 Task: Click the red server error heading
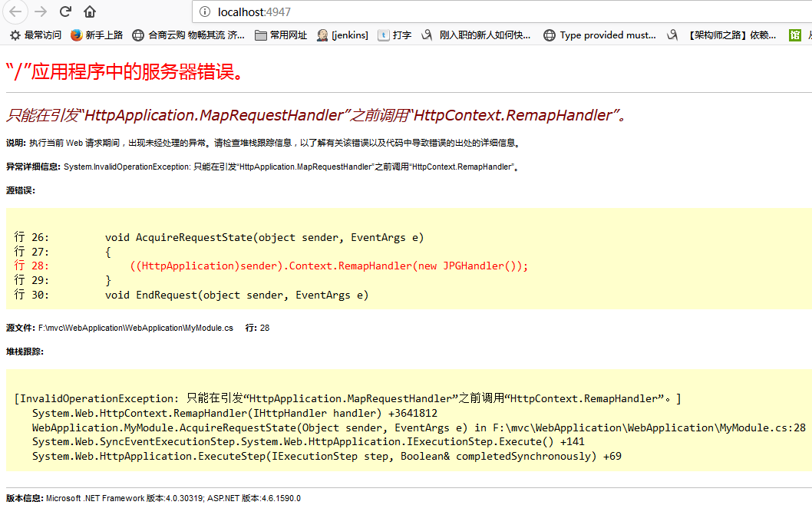coord(125,71)
